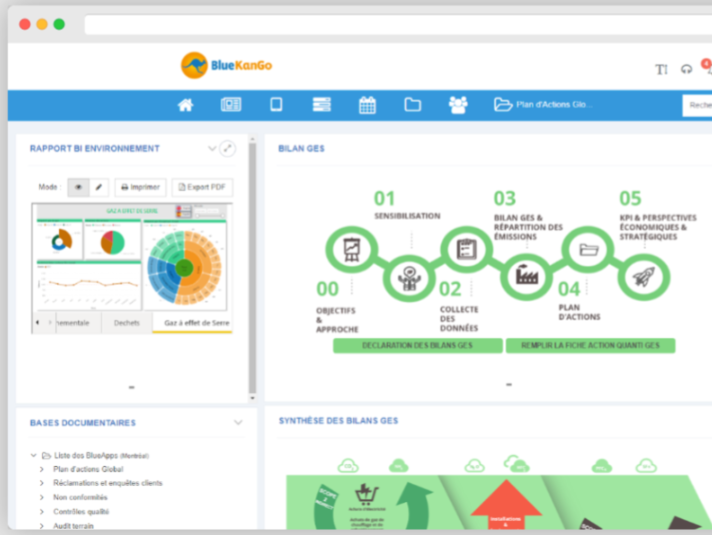712x535 pixels.
Task: Click the line chart in the report
Action: click(89, 286)
